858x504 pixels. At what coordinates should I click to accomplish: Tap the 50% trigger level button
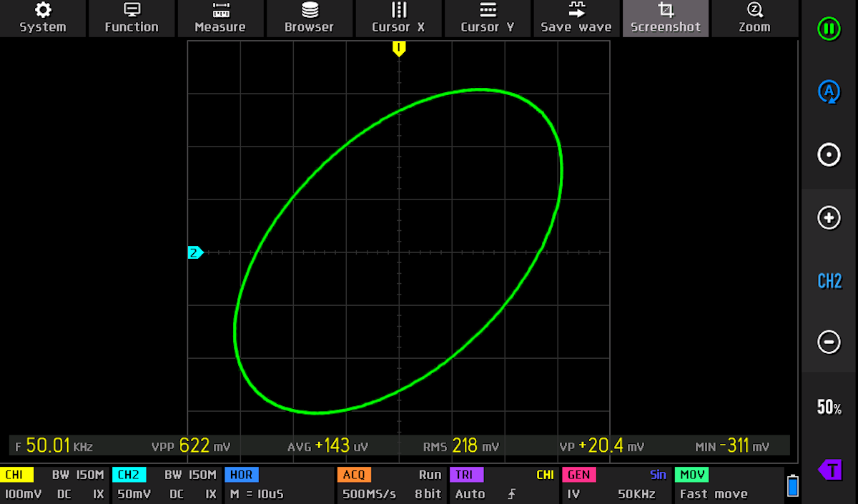(829, 407)
